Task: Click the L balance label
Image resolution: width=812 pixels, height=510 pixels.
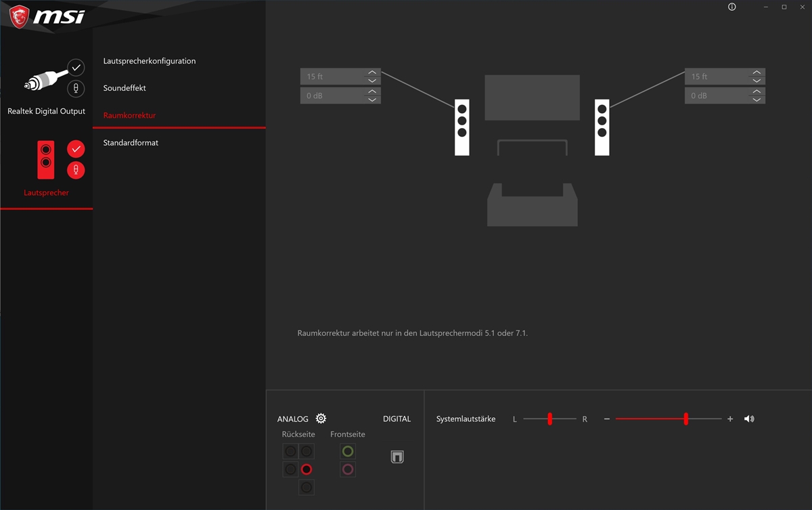Action: coord(515,419)
